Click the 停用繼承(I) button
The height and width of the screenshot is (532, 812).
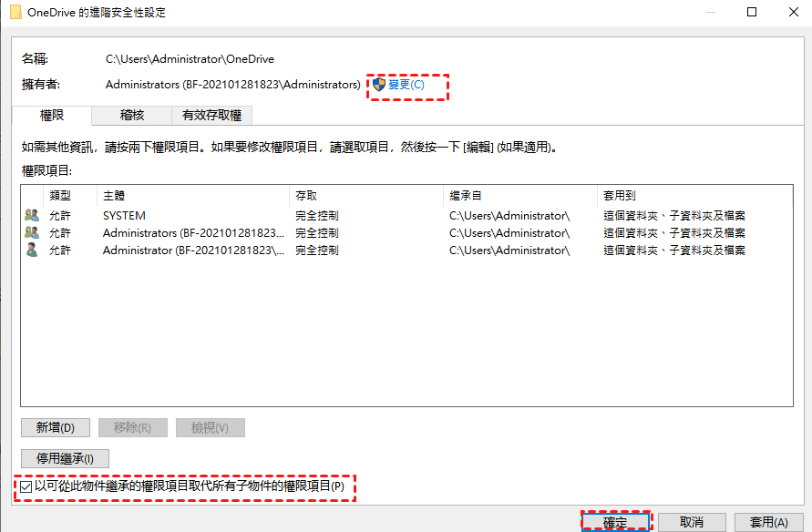point(65,458)
